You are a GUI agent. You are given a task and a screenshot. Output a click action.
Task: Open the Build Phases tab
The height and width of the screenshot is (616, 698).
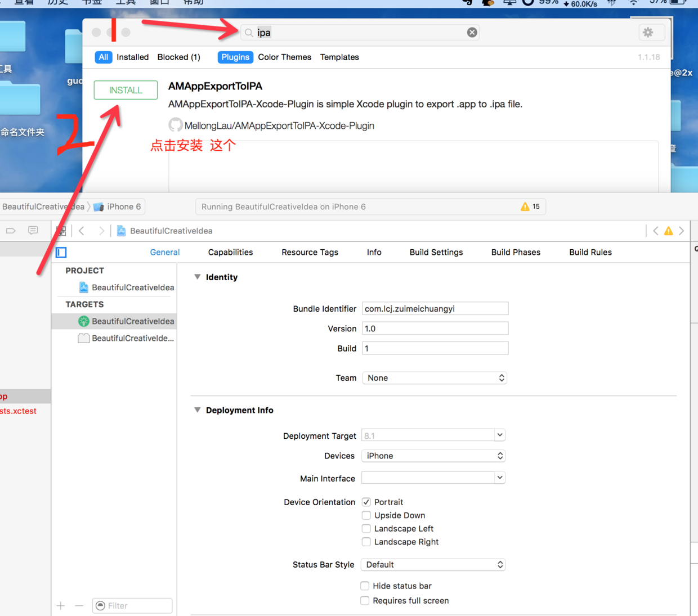point(516,252)
